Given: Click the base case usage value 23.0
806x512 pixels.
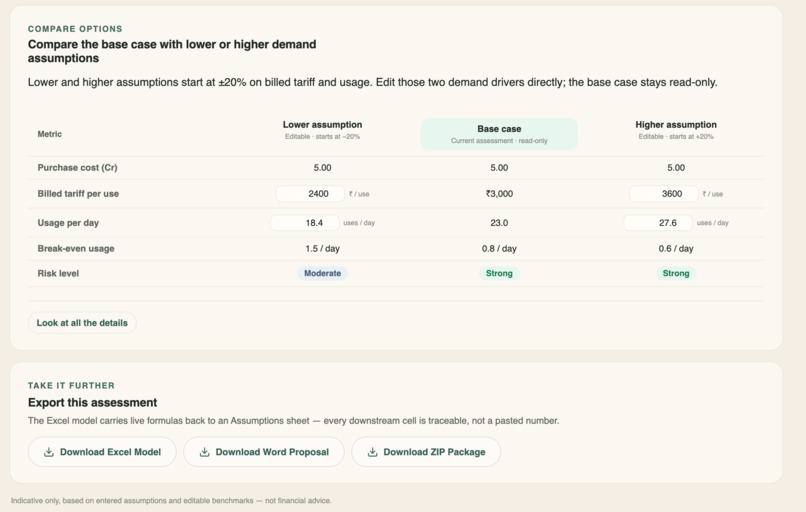Looking at the screenshot, I should coord(499,223).
